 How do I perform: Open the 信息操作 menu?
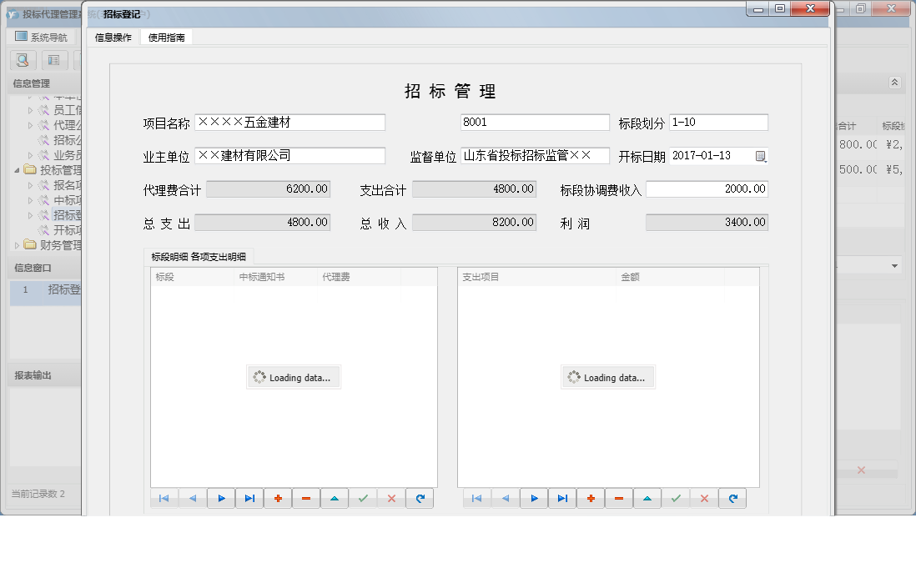[x=113, y=38]
